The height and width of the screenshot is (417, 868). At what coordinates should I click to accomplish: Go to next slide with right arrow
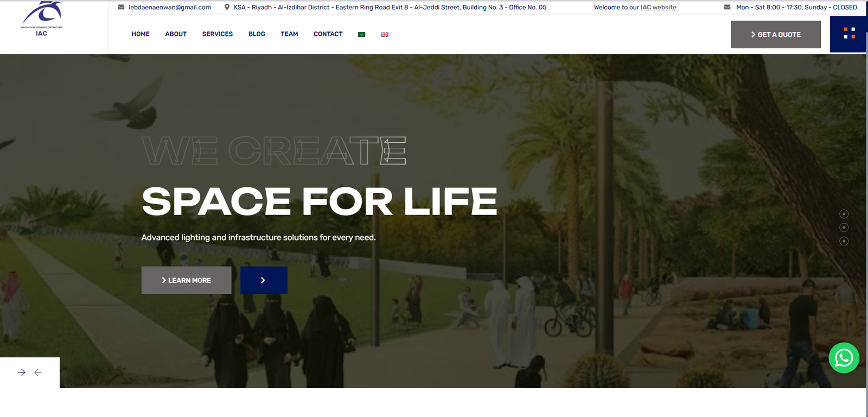click(22, 372)
